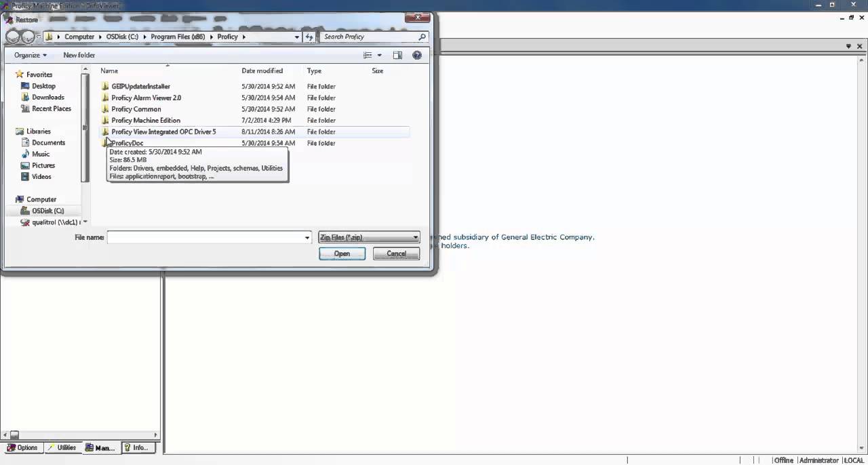Open Pictures library
This screenshot has height=465, width=868.
43,165
